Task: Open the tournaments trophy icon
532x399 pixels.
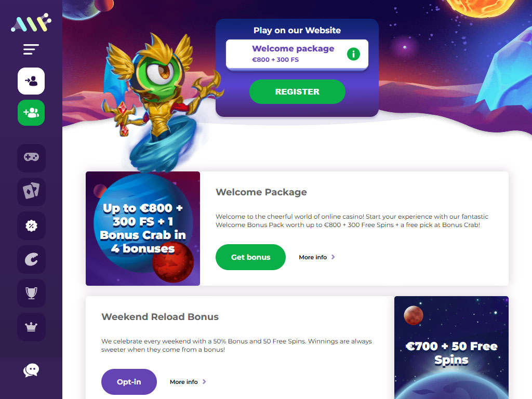Action: [31, 293]
